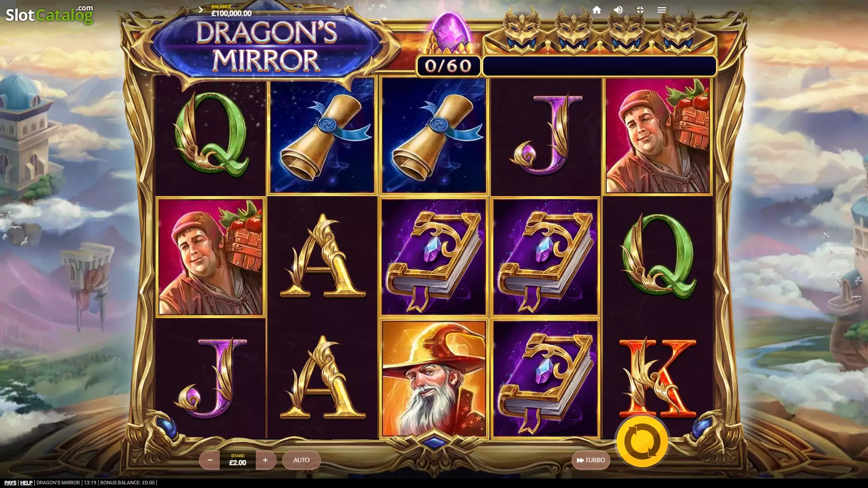Image resolution: width=868 pixels, height=488 pixels.
Task: Click the red K symbol
Action: (657, 378)
